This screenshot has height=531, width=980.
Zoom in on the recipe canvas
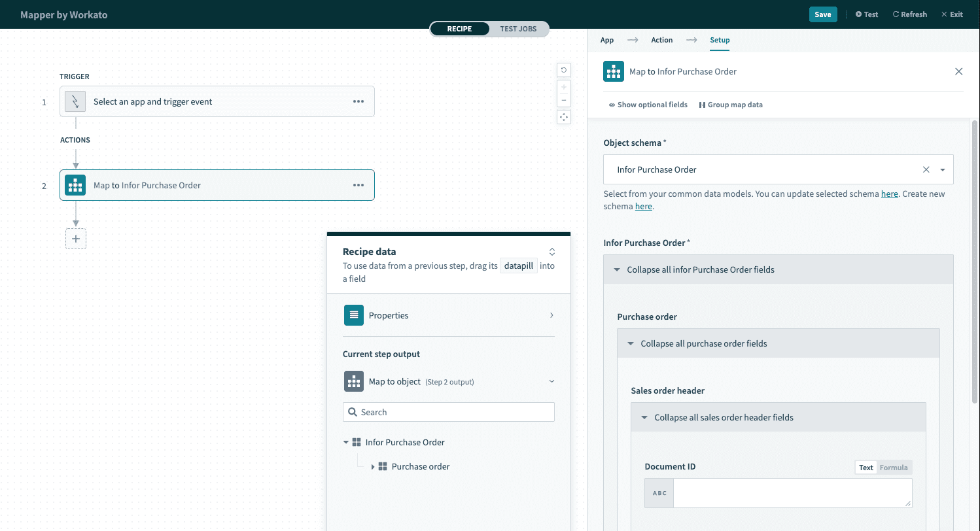click(563, 87)
